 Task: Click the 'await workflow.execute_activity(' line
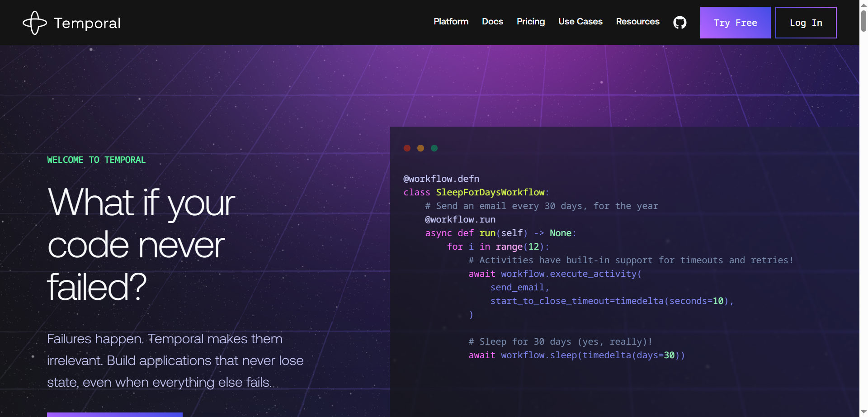pos(555,274)
